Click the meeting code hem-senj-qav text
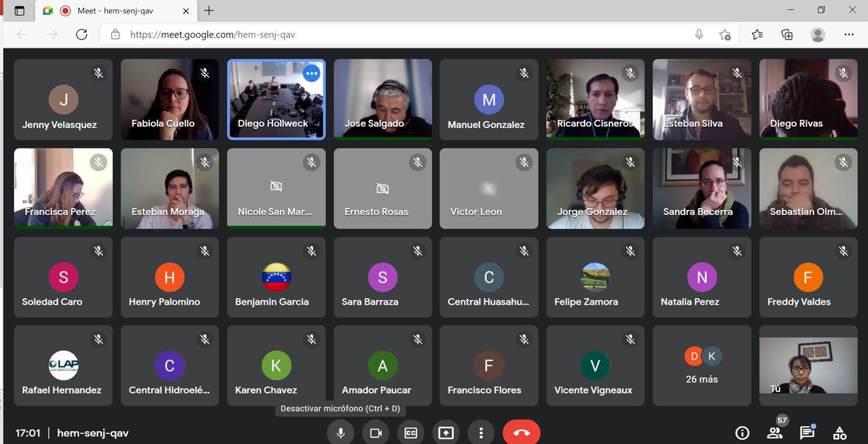The image size is (868, 444). pyautogui.click(x=93, y=433)
